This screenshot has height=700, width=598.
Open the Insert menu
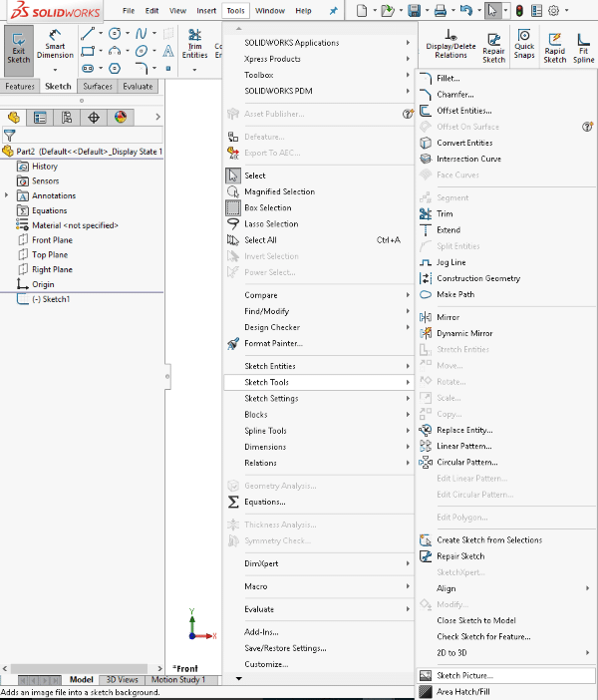(206, 11)
